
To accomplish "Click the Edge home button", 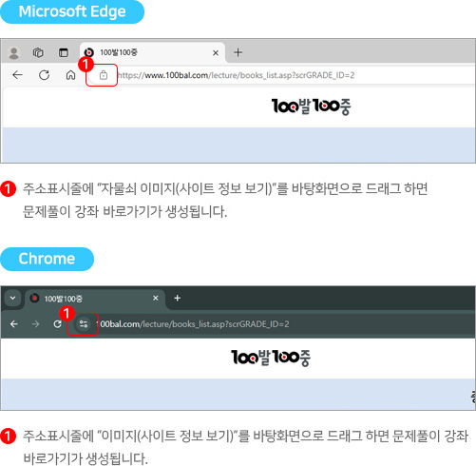I will [70, 75].
